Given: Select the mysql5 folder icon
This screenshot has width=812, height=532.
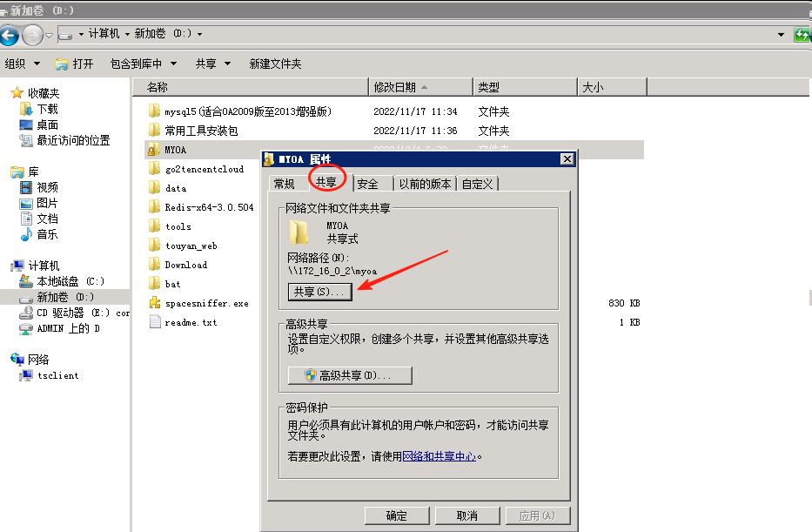Looking at the screenshot, I should tap(154, 111).
